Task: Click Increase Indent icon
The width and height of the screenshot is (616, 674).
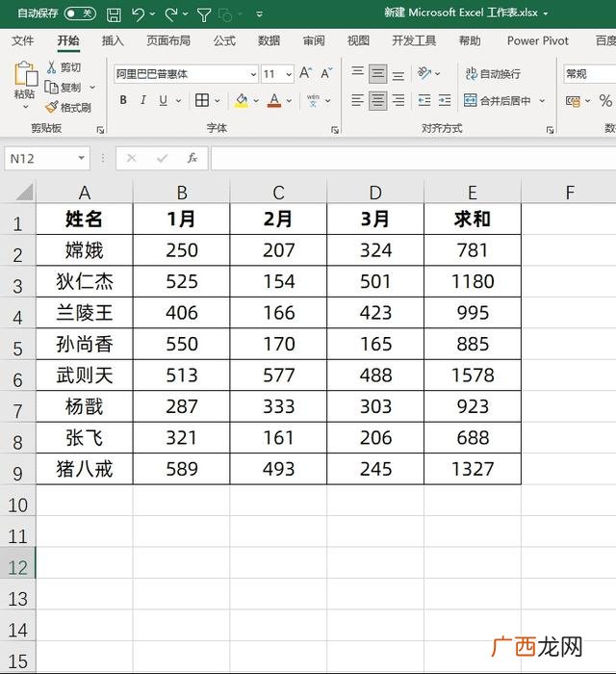Action: tap(445, 100)
